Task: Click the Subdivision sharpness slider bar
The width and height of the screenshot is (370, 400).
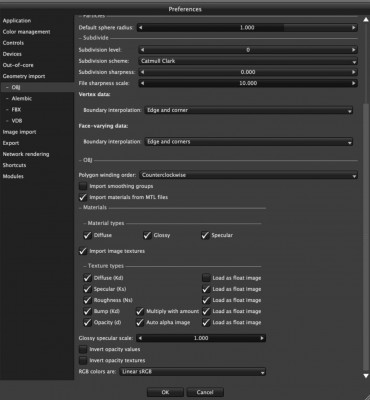Action: [248, 72]
